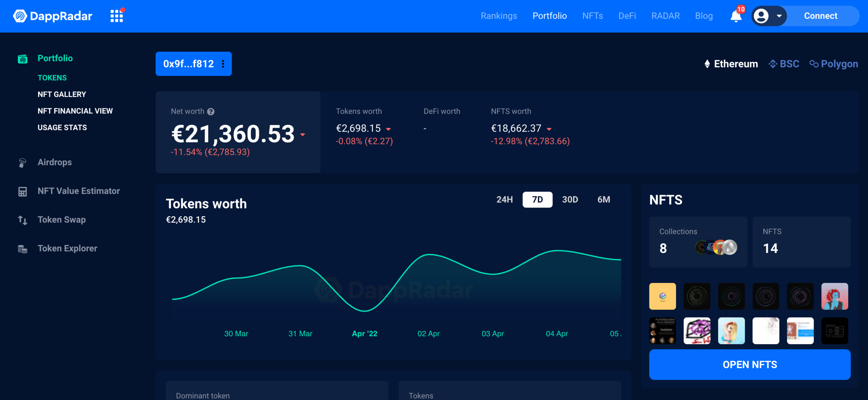The height and width of the screenshot is (400, 868).
Task: Click the Airdrops parachute icon
Action: [23, 162]
